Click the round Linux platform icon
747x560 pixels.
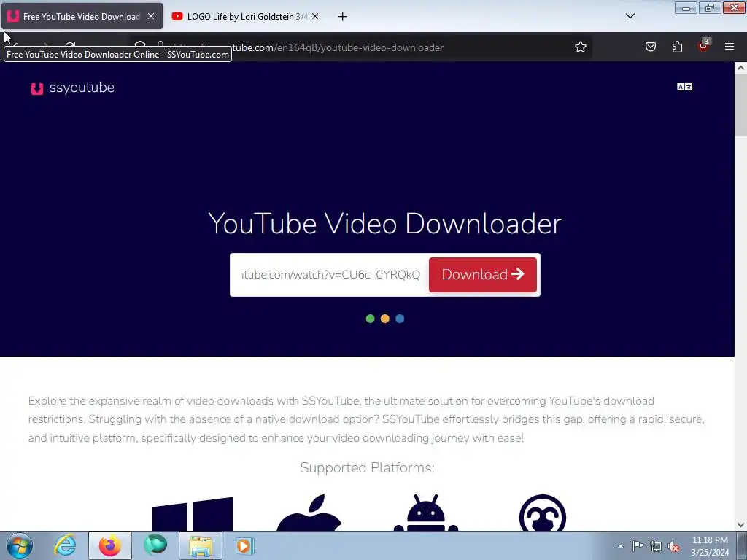point(542,513)
